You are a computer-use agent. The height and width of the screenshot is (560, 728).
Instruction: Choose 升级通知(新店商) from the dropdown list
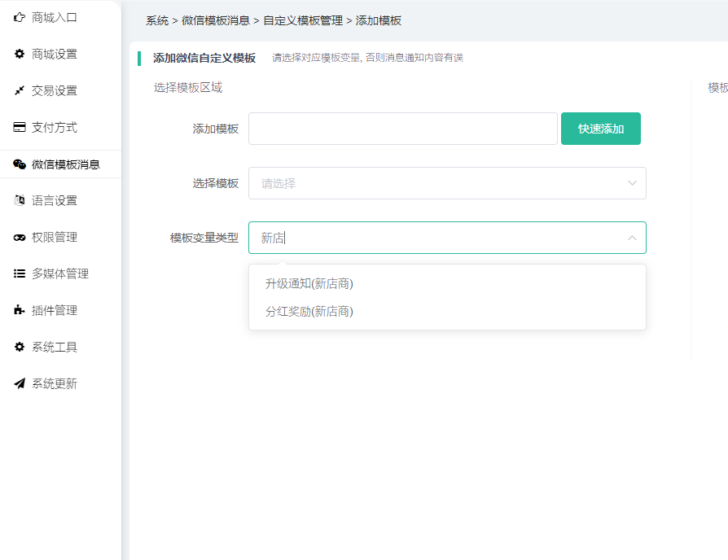tap(309, 284)
